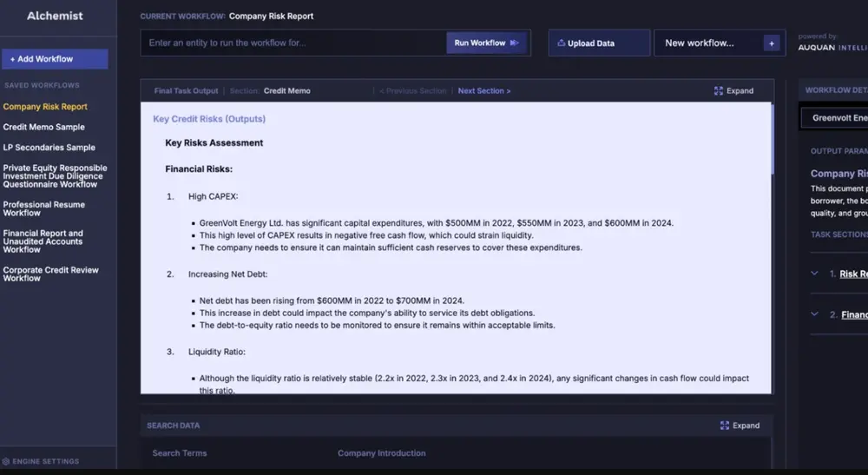Screen dimensions: 868x475
Task: Click the Add Workflow button
Action: click(x=55, y=59)
